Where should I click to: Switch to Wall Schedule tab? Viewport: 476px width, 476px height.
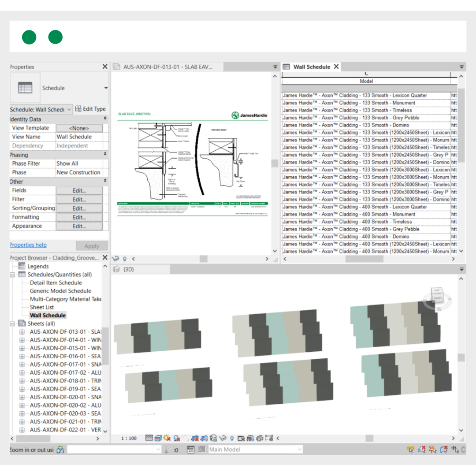[312, 67]
